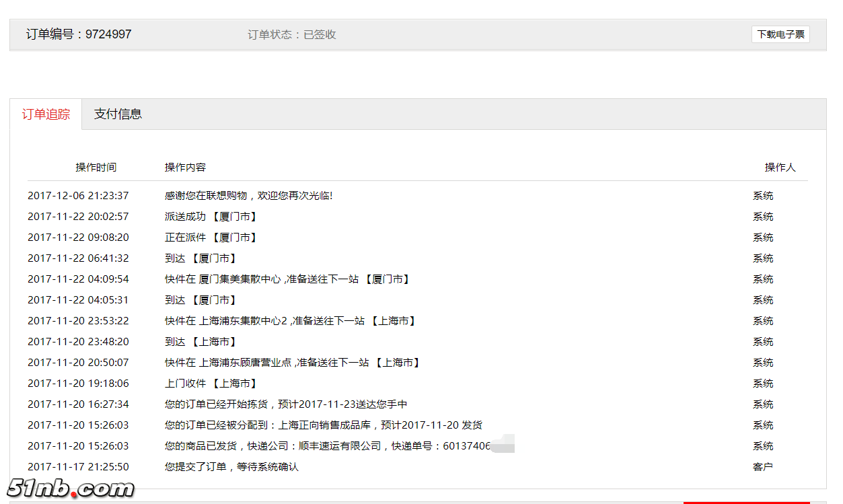Click the 您的订单已经开始拣货 entry

(x=286, y=404)
